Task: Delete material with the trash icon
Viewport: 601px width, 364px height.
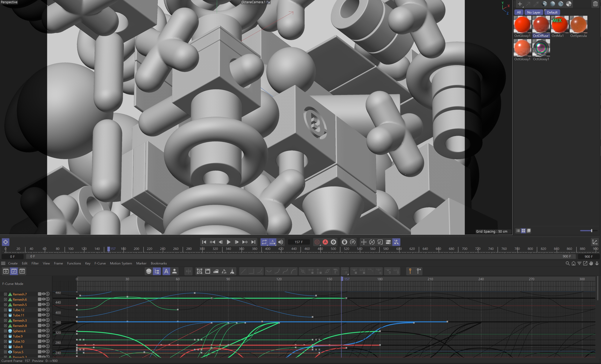Action: 595,4
